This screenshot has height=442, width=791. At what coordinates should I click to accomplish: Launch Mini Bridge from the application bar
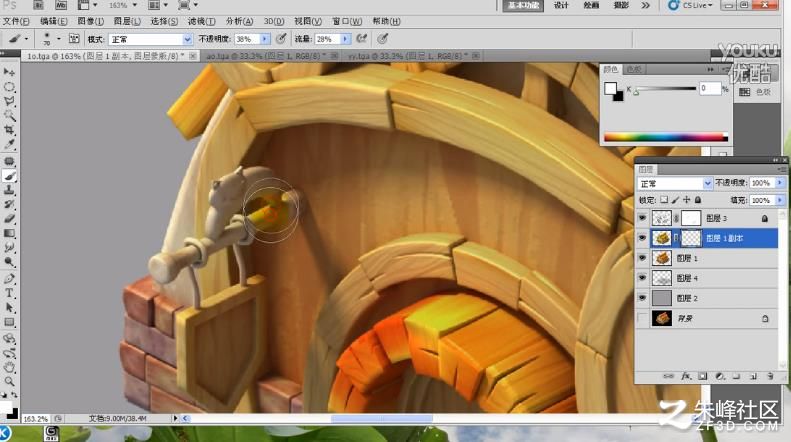click(x=61, y=5)
